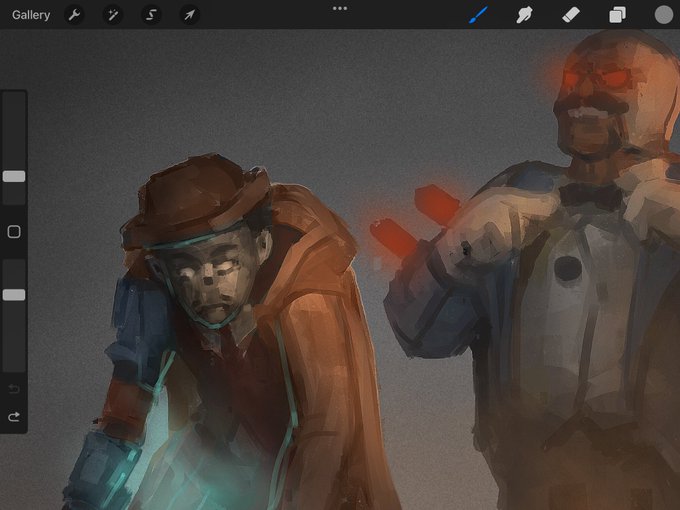The height and width of the screenshot is (510, 680).
Task: Select the Brush tool
Action: pyautogui.click(x=479, y=15)
